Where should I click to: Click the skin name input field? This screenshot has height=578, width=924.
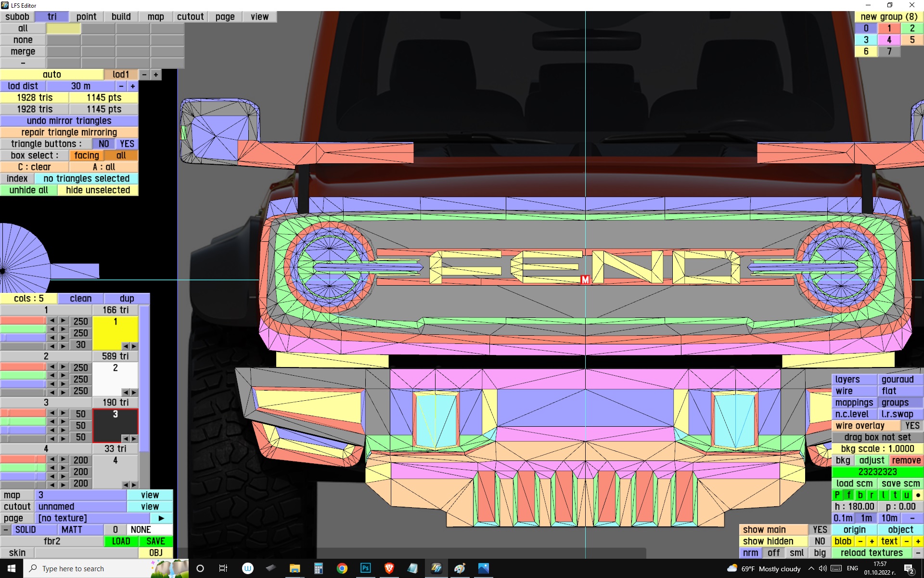86,552
